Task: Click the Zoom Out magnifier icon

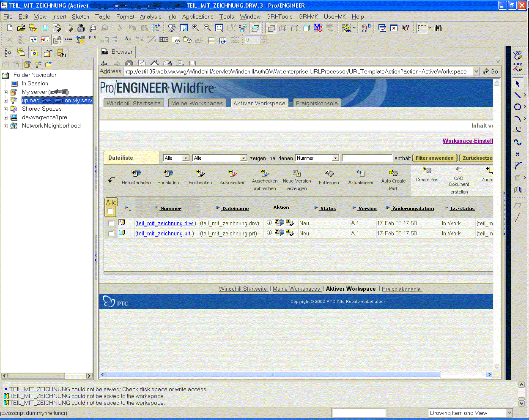Action: click(x=207, y=28)
